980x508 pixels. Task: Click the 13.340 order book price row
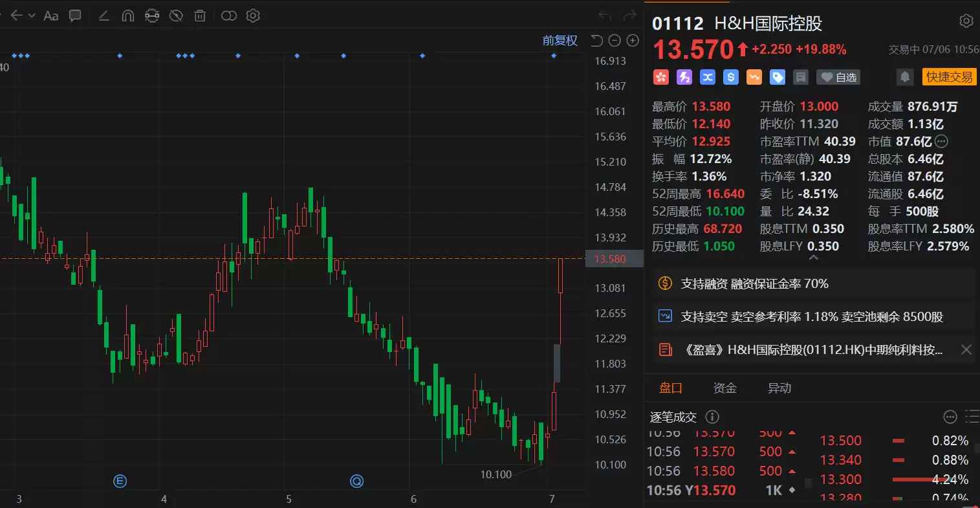pyautogui.click(x=895, y=460)
